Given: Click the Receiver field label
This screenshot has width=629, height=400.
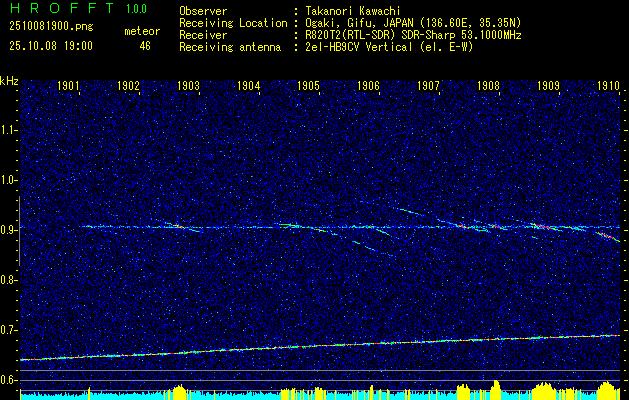Looking at the screenshot, I should tap(203, 35).
